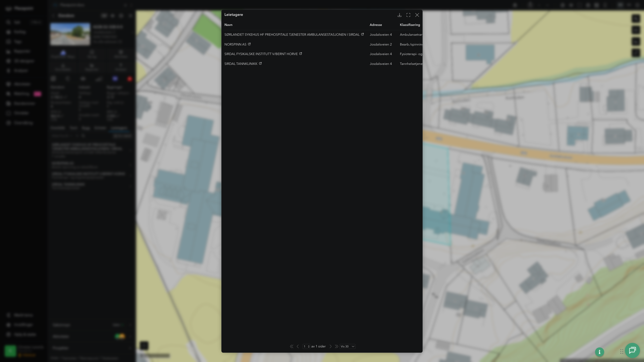Open external link icon beside SIRDAL TANNKLINIKK
The width and height of the screenshot is (644, 362).
click(260, 63)
